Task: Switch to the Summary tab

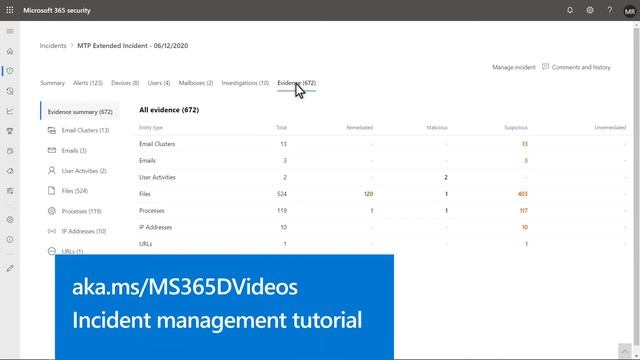Action: (52, 83)
